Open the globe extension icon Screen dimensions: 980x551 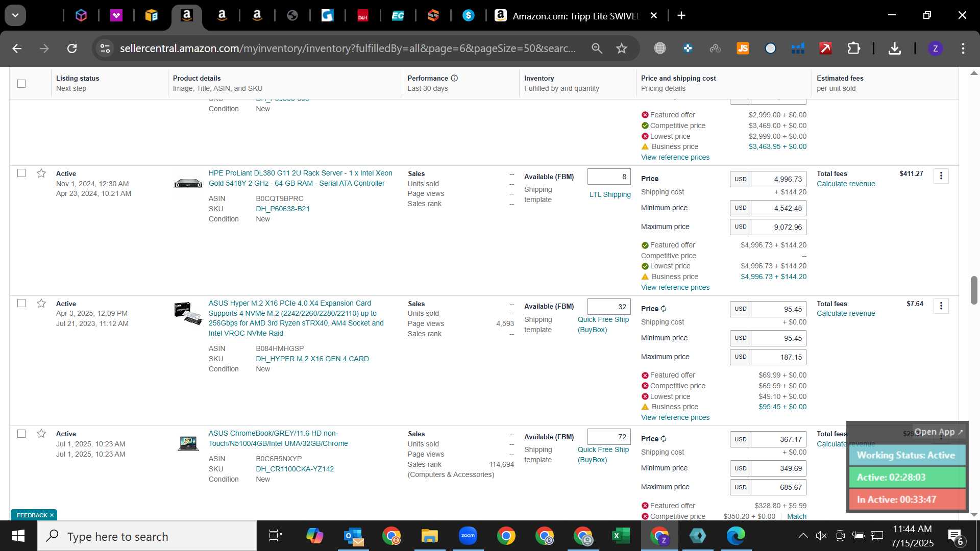(x=660, y=48)
